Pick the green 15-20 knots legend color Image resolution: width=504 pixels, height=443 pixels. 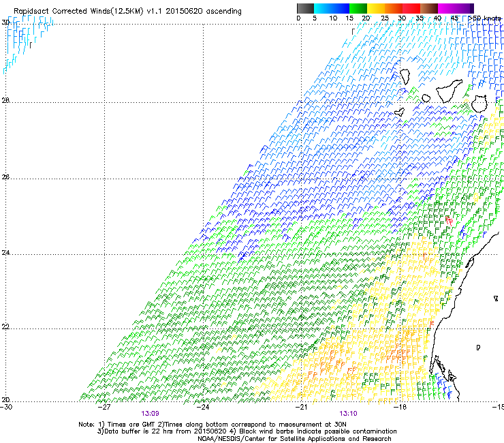click(358, 8)
